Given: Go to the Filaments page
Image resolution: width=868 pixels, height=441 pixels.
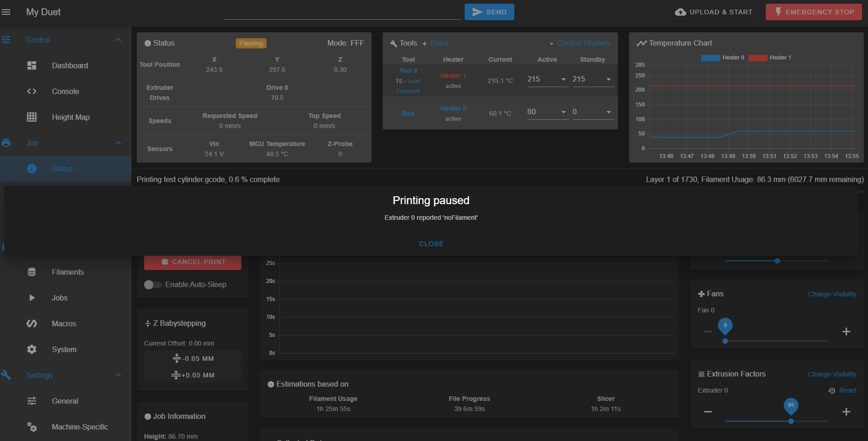Looking at the screenshot, I should point(65,272).
